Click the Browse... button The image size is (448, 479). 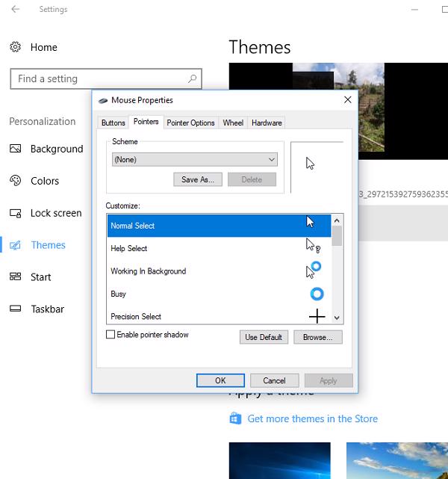(x=317, y=337)
